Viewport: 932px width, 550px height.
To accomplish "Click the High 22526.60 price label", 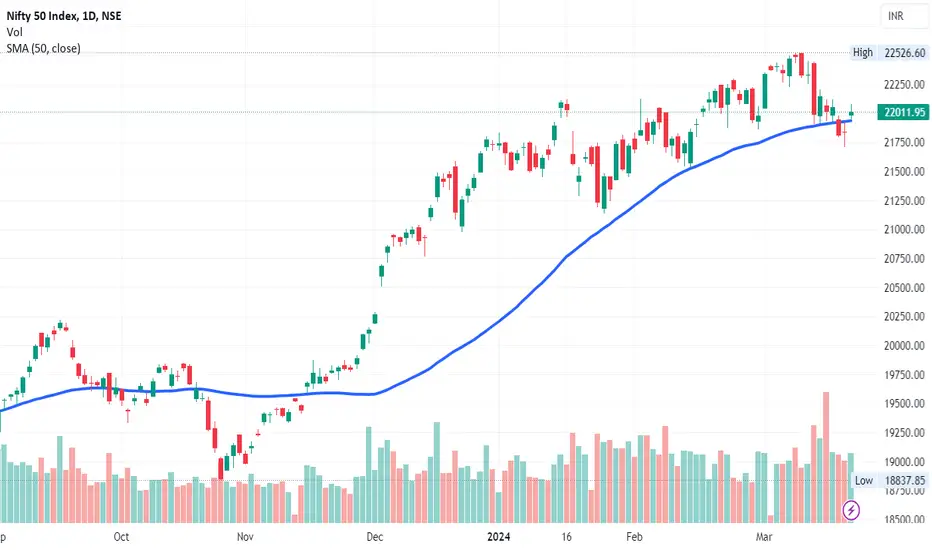I will (x=889, y=52).
